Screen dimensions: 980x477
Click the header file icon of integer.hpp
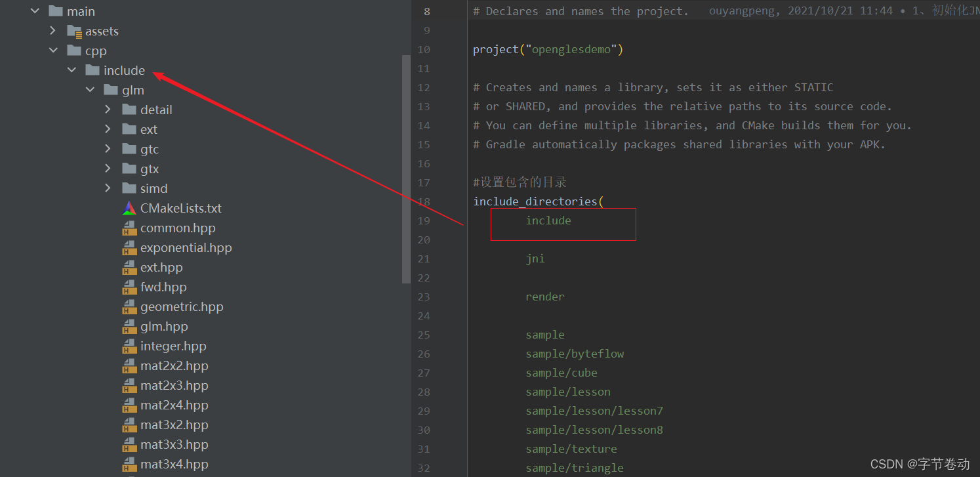click(x=129, y=346)
